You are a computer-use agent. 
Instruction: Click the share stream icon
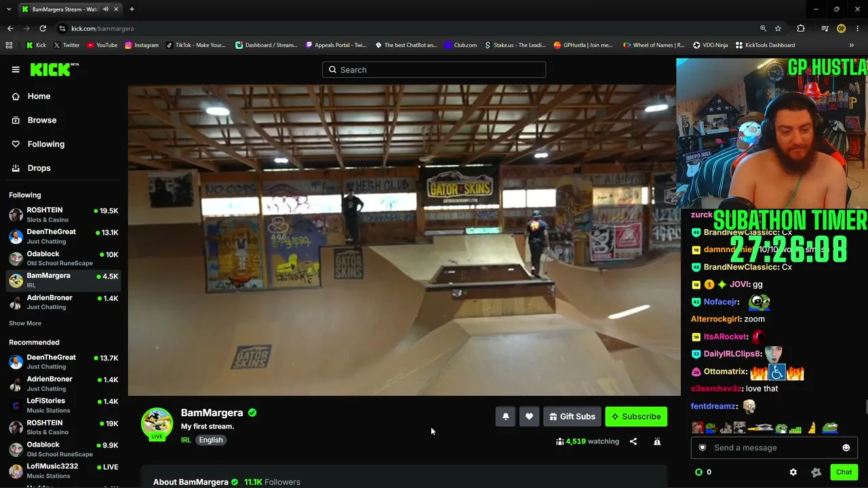633,441
